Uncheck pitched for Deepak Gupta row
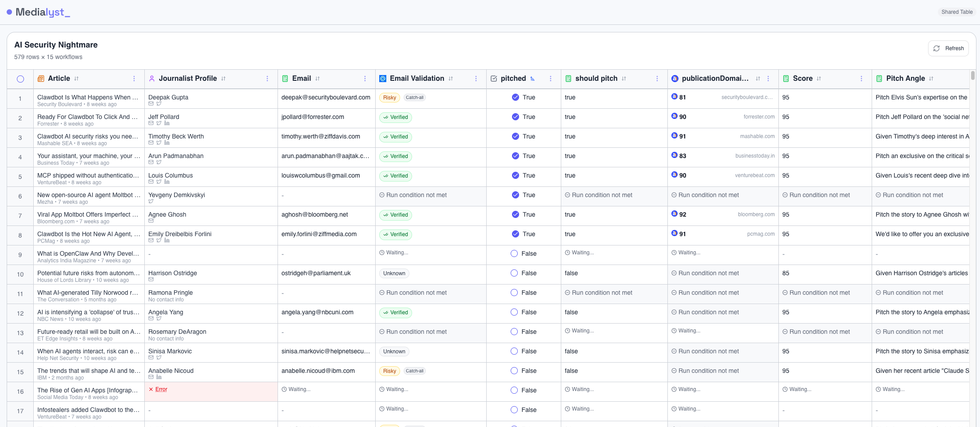The image size is (980, 427). click(516, 97)
